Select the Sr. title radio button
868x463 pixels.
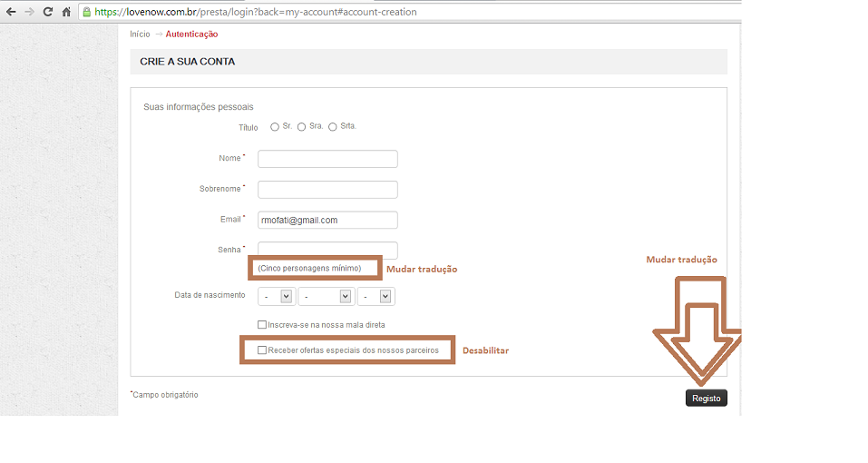coord(275,127)
